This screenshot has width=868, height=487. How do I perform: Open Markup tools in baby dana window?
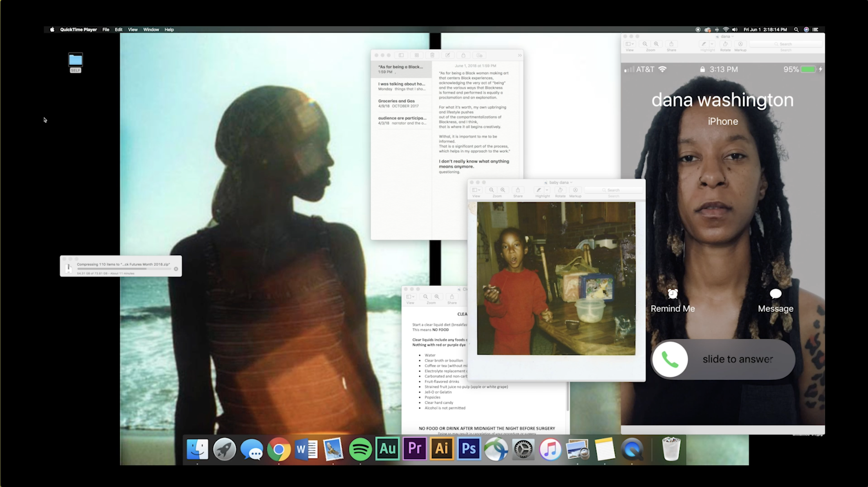pyautogui.click(x=575, y=190)
